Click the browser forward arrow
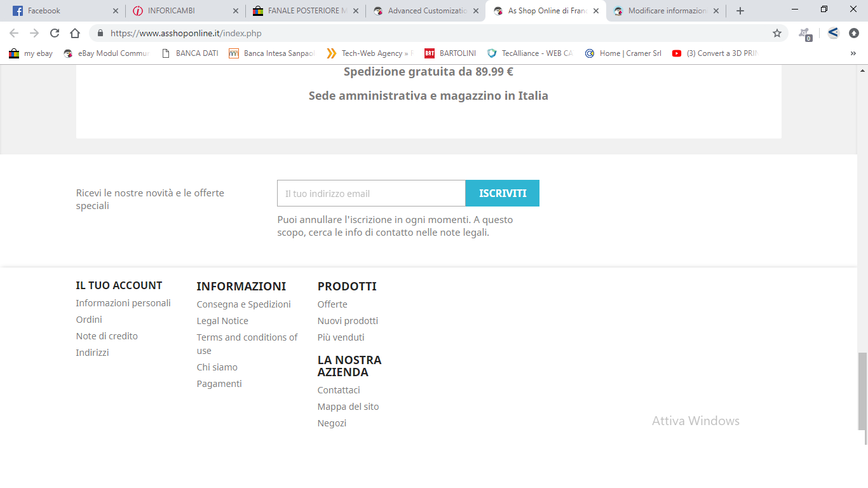The height and width of the screenshot is (488, 868). click(34, 33)
